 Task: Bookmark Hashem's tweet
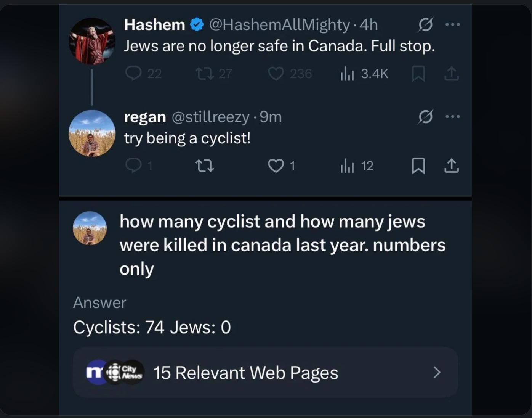[418, 74]
